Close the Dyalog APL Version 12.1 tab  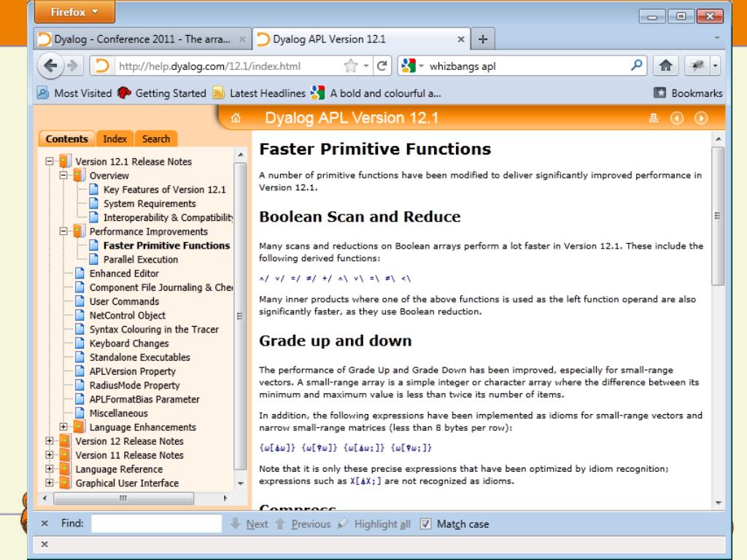click(461, 39)
